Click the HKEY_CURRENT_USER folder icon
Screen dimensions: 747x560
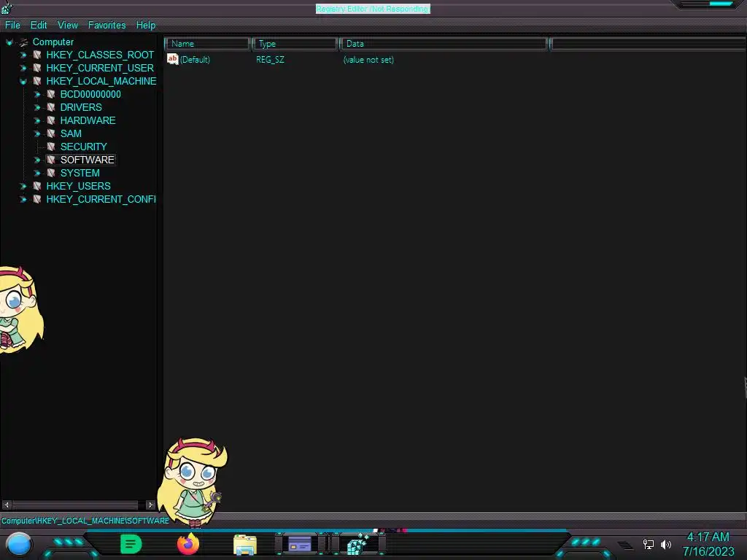37,68
